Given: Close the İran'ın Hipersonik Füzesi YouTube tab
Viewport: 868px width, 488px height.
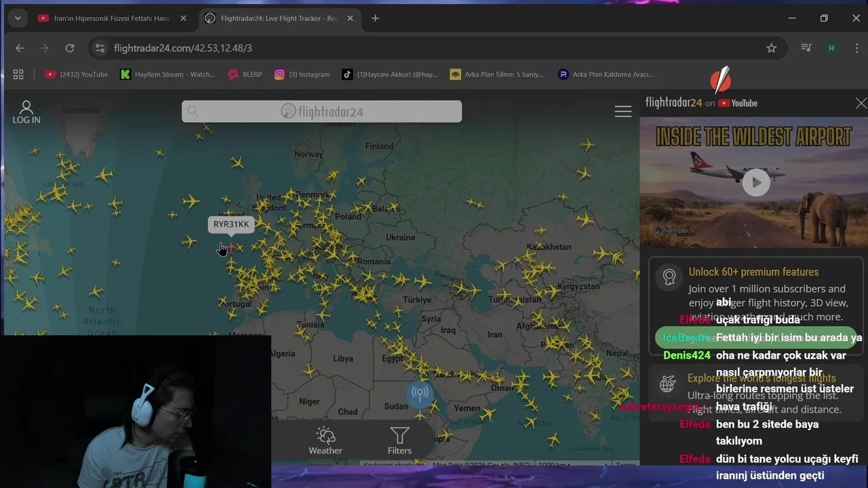Looking at the screenshot, I should (x=183, y=18).
